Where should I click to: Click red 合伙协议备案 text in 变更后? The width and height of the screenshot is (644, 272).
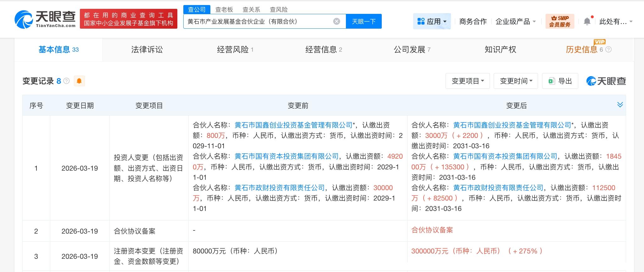pyautogui.click(x=432, y=230)
